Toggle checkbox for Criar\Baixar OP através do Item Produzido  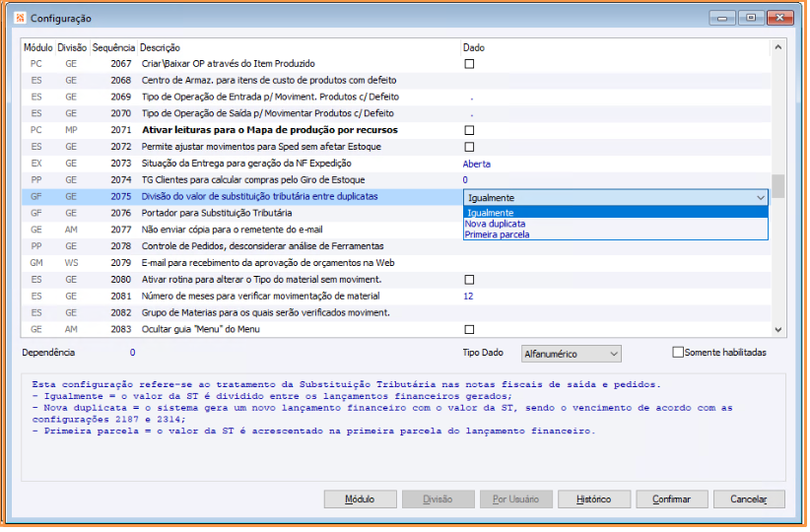pos(470,64)
